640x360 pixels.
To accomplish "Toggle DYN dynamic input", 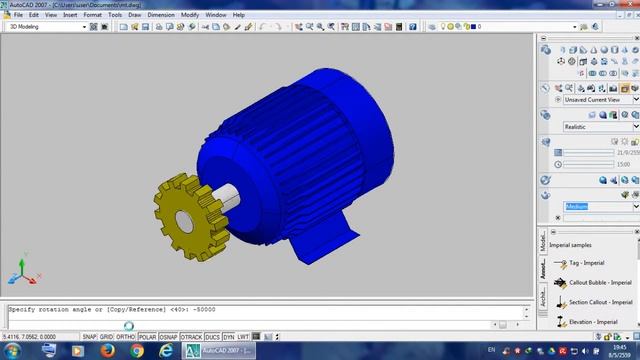I will pyautogui.click(x=229, y=337).
